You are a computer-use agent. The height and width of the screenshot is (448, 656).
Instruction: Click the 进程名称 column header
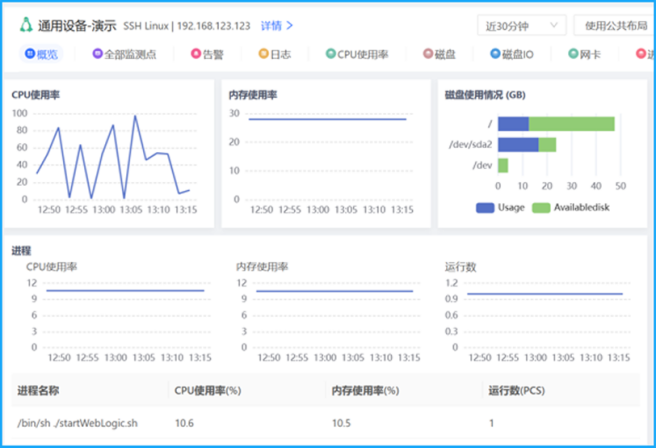[x=38, y=391]
